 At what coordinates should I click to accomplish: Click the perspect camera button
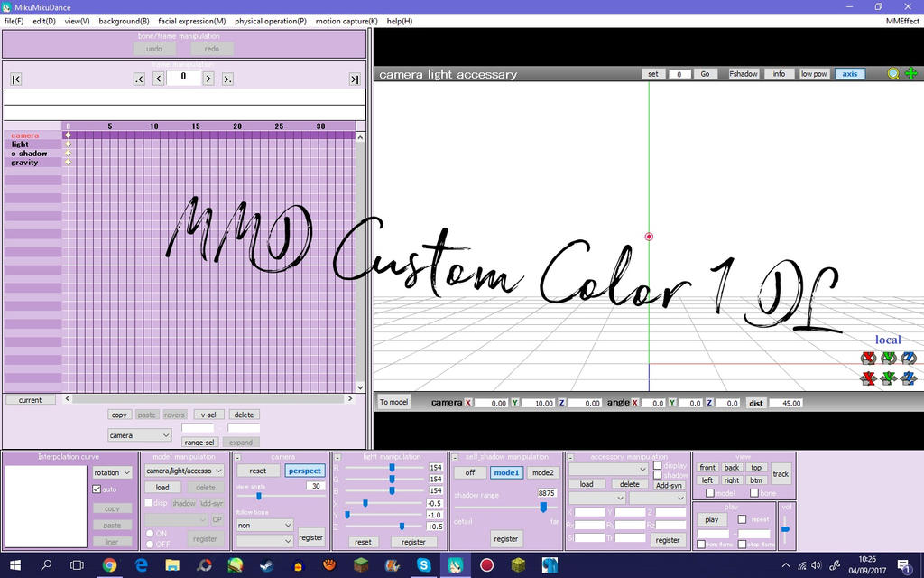pos(305,471)
